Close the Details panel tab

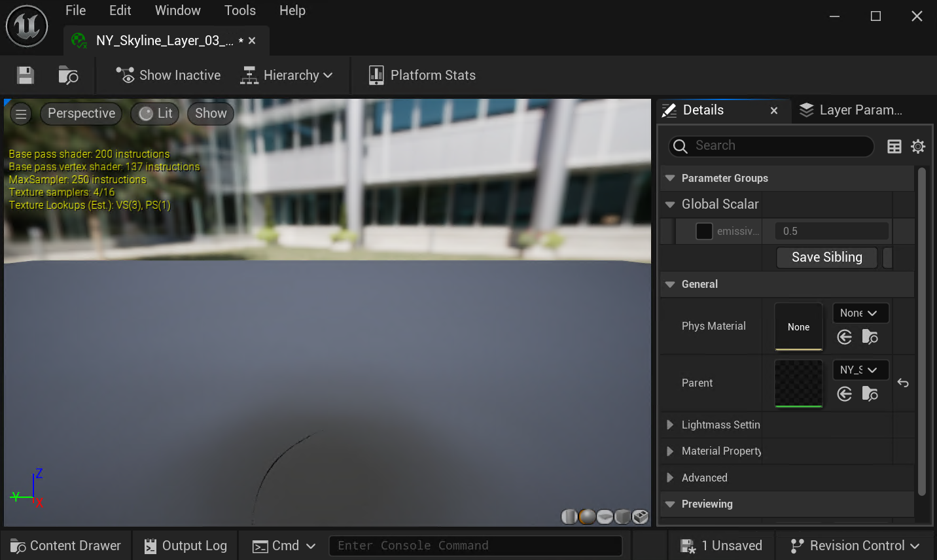click(x=774, y=111)
